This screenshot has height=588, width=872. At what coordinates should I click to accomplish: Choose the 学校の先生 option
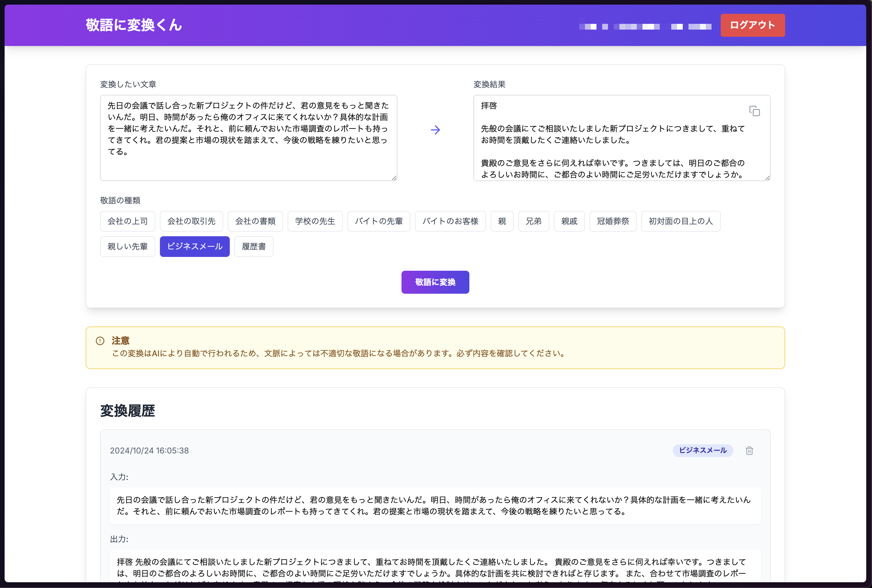[315, 221]
